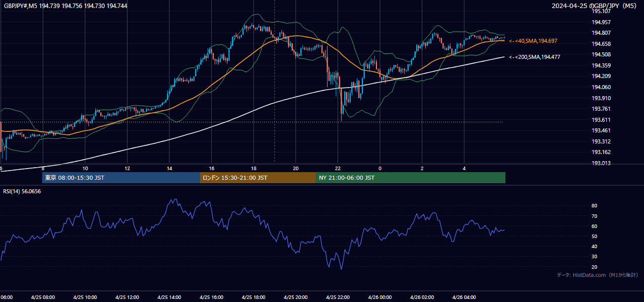
Task: Click the HistData.com data source credit
Action: [597, 275]
